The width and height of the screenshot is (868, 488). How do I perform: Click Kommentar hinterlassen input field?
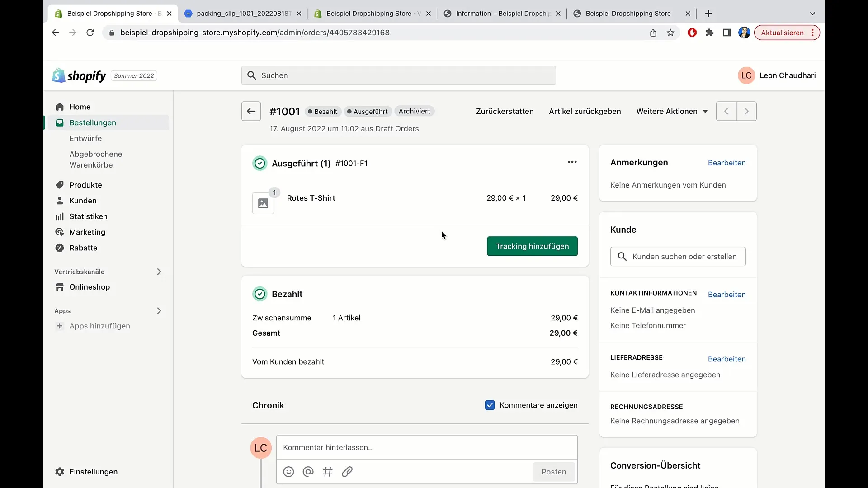click(426, 447)
